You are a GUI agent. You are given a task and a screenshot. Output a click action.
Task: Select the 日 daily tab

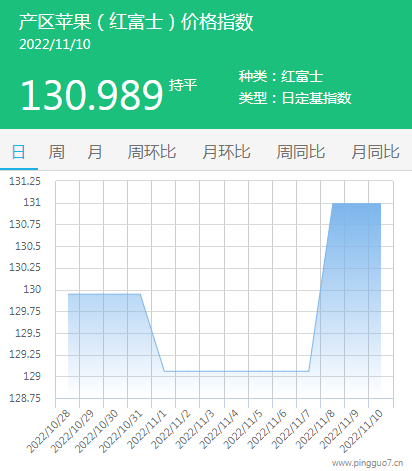point(19,152)
